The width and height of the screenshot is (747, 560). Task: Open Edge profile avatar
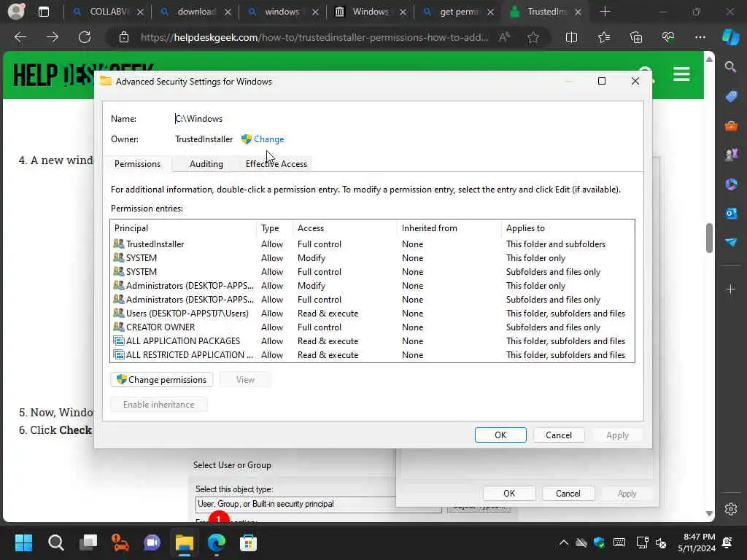(x=16, y=12)
